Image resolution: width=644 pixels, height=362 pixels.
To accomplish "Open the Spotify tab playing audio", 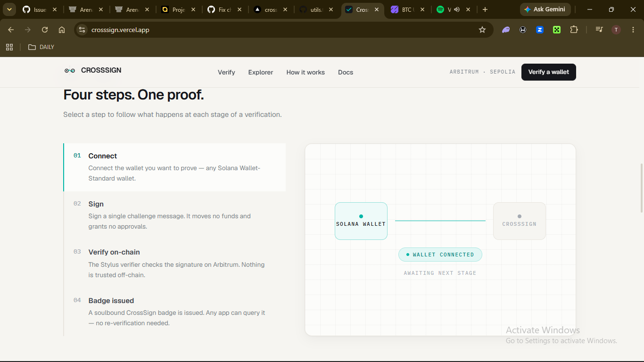I will tap(453, 9).
